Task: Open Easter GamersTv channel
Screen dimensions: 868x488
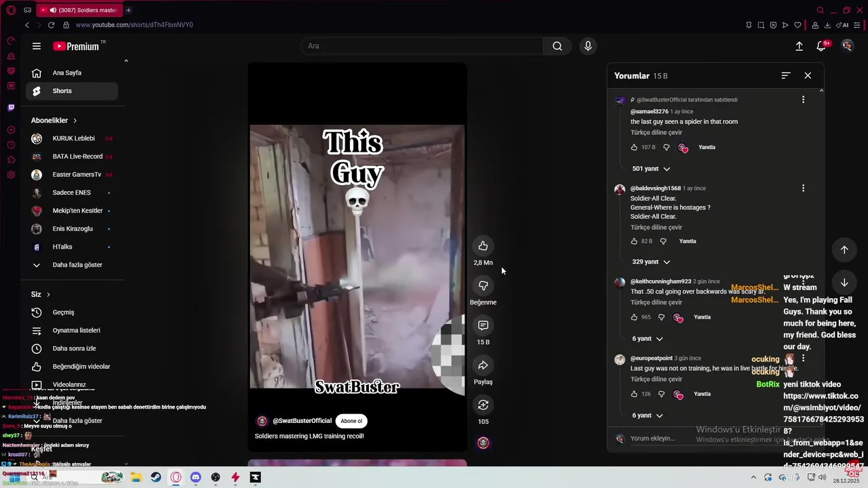Action: click(71, 175)
